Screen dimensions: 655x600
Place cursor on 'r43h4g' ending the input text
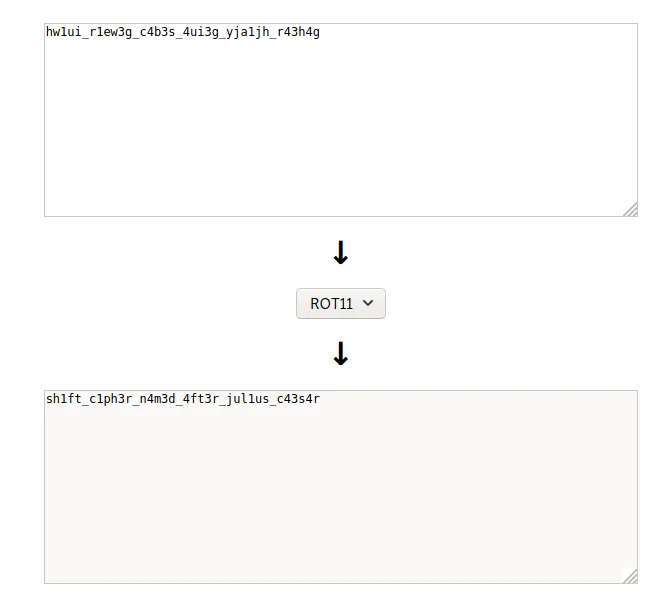click(298, 32)
